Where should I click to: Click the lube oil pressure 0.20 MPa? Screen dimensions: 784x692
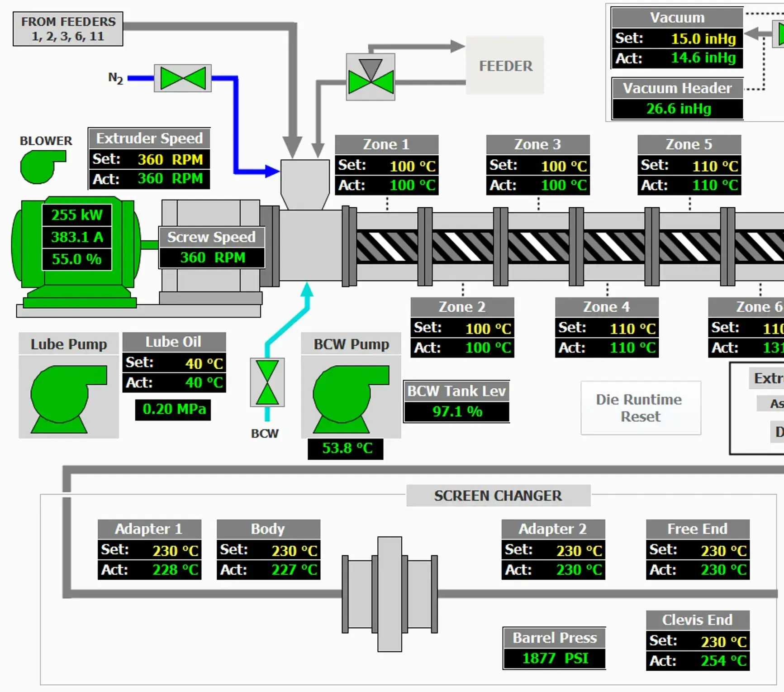pos(173,410)
